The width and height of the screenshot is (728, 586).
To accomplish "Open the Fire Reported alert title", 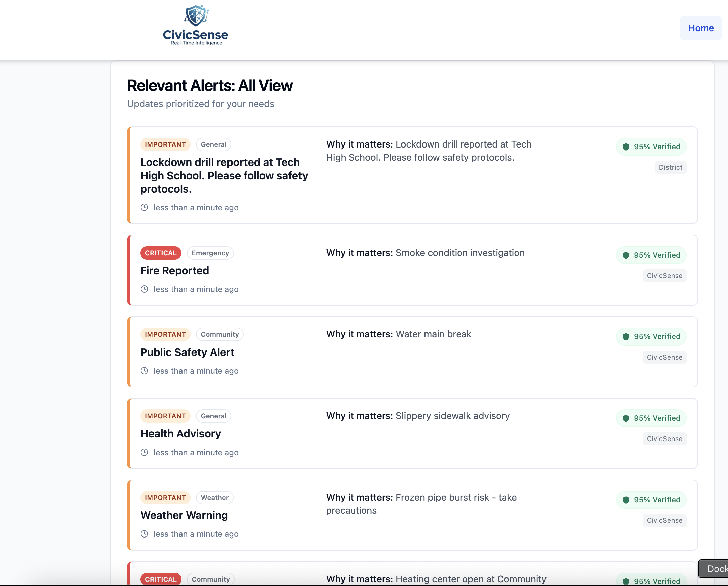I will point(174,271).
